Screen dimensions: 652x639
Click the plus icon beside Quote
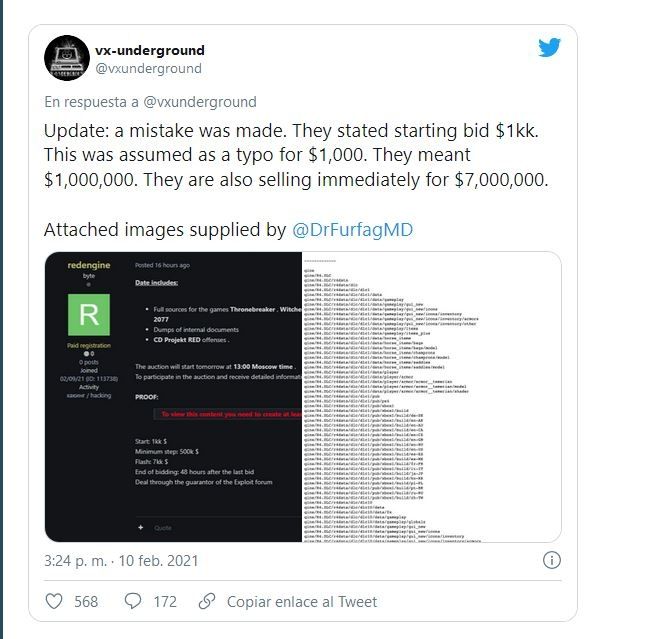pos(141,527)
